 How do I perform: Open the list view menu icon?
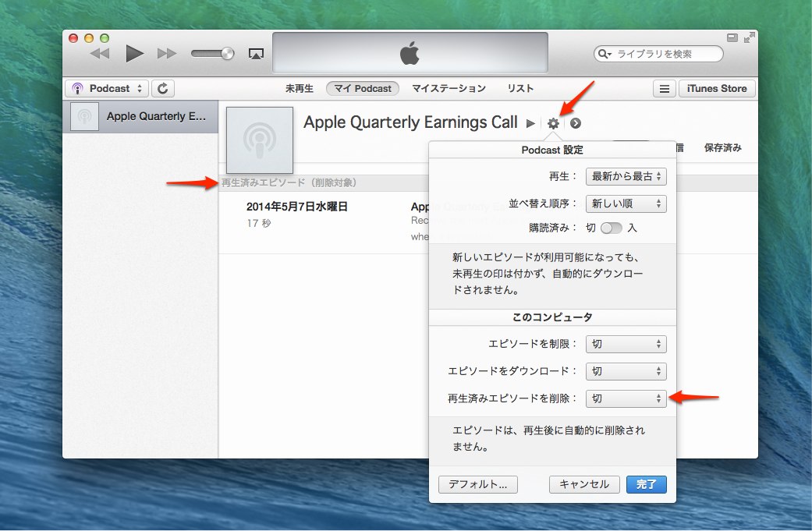tap(664, 89)
